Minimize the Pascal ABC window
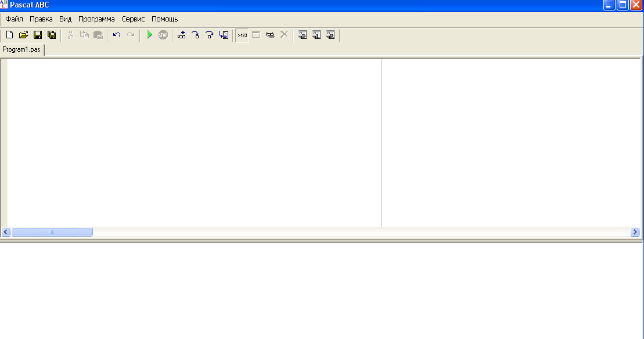 click(x=609, y=5)
